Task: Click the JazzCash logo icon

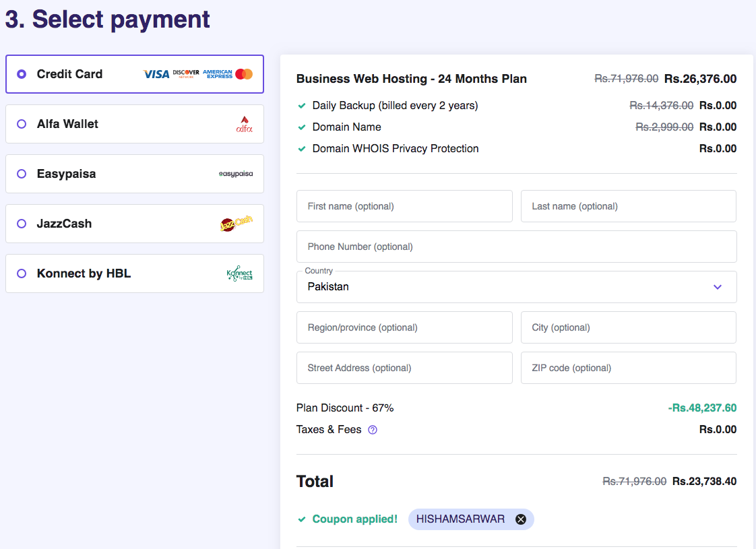Action: coord(236,224)
